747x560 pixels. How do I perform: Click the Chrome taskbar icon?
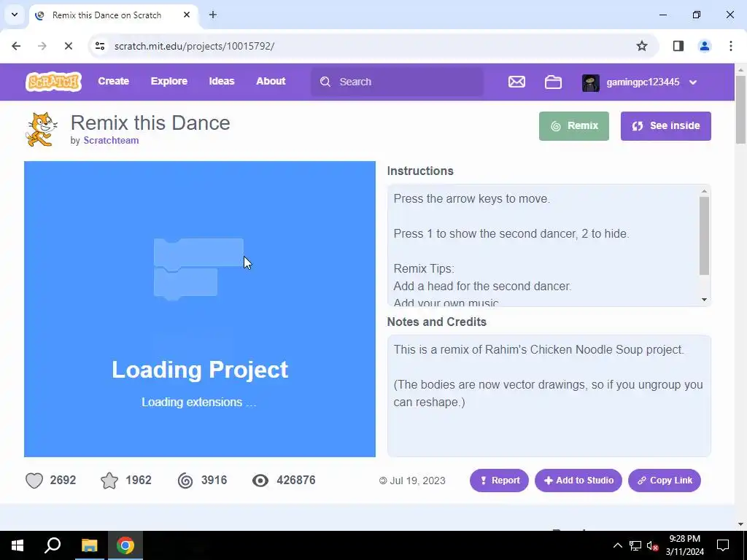click(125, 545)
